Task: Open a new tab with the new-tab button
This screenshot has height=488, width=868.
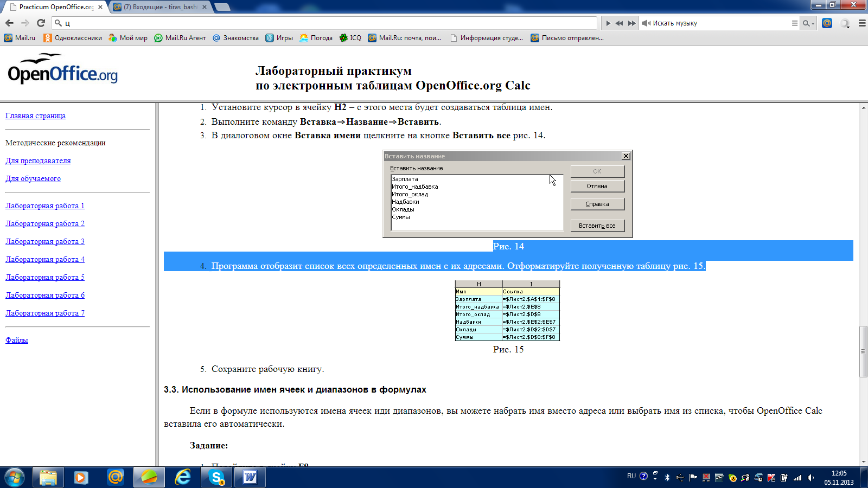Action: pyautogui.click(x=222, y=7)
